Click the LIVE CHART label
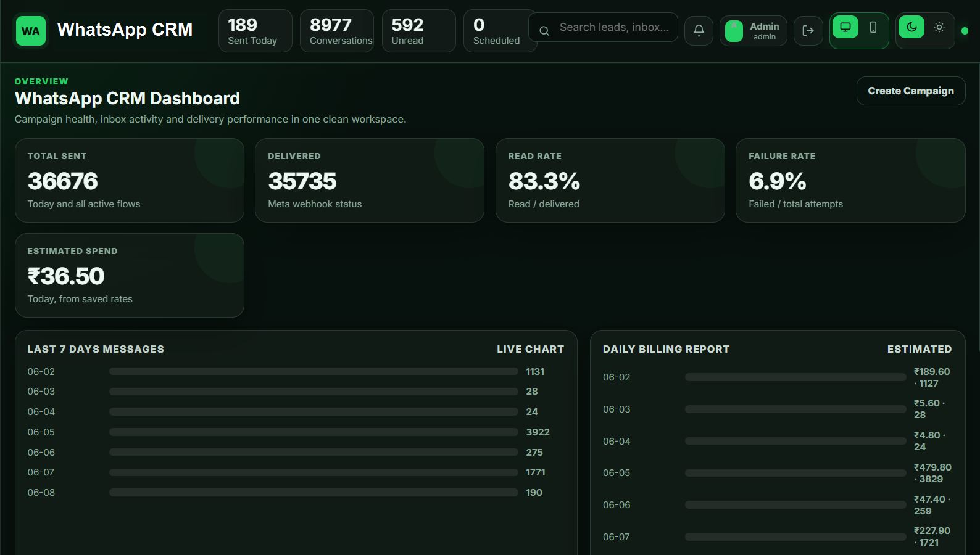The width and height of the screenshot is (980, 555). point(531,349)
